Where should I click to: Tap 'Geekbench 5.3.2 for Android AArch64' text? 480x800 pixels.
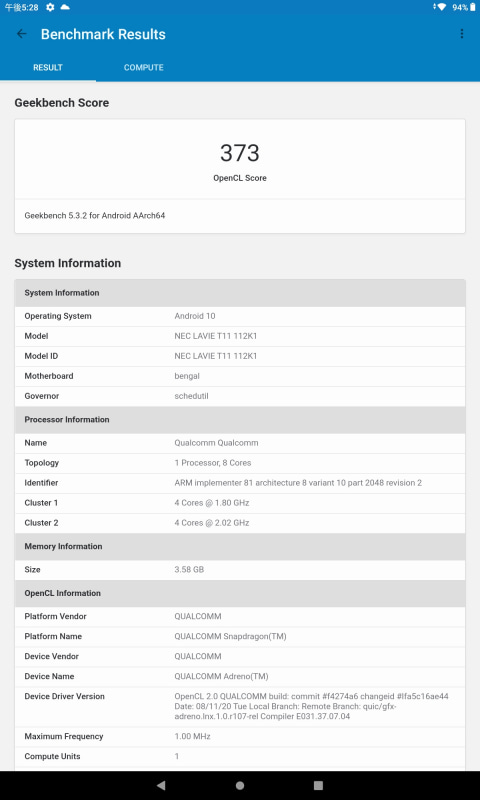(x=94, y=216)
